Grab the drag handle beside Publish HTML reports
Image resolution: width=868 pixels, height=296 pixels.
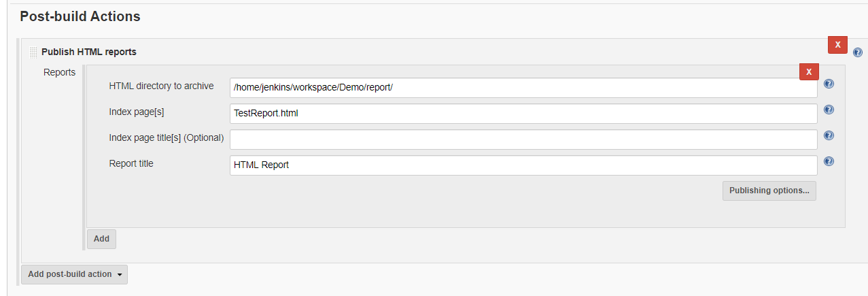click(x=33, y=52)
